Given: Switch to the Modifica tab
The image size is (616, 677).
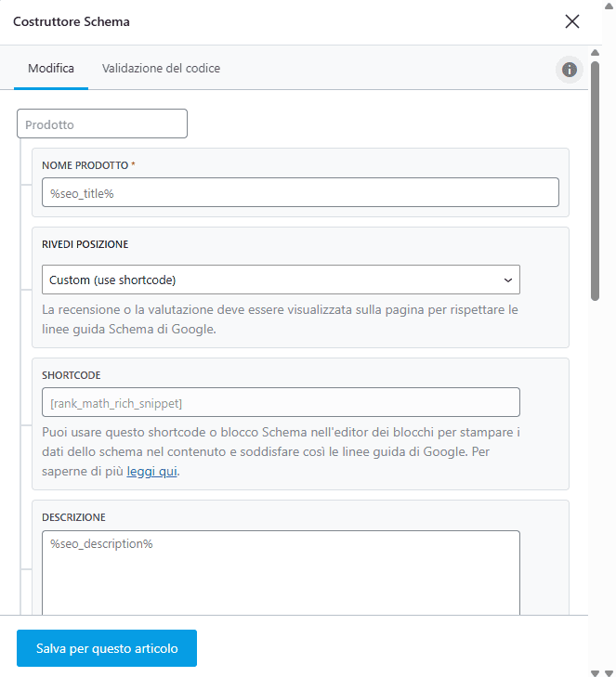Looking at the screenshot, I should click(51, 69).
